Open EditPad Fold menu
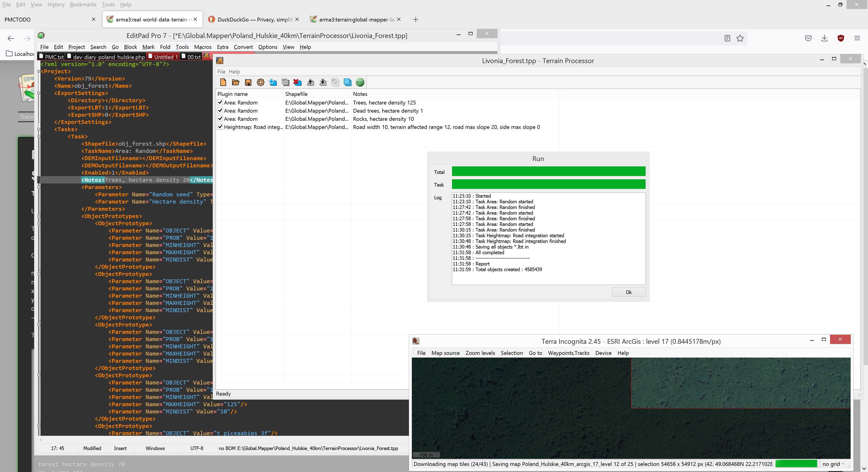This screenshot has width=868, height=472. [x=165, y=47]
